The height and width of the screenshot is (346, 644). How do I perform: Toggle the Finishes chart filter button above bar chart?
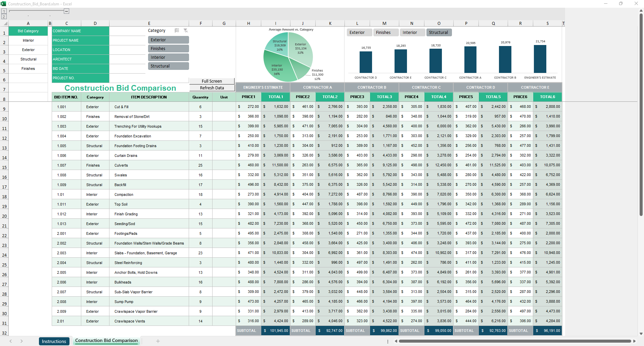point(385,33)
